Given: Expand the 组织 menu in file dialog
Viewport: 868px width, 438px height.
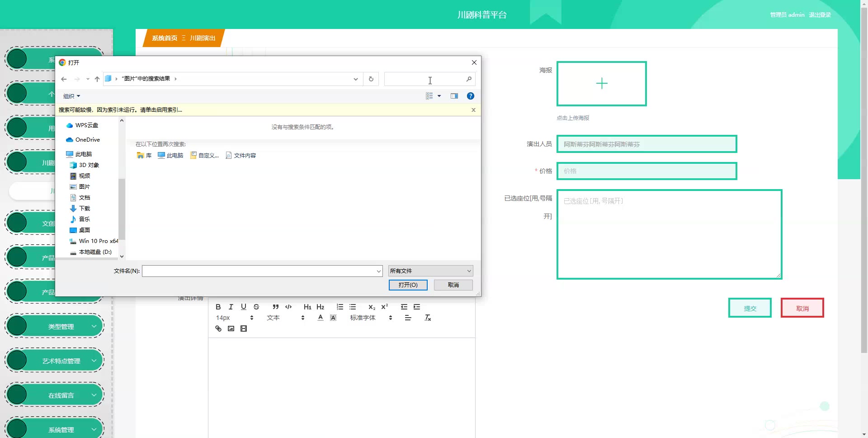Looking at the screenshot, I should click(x=71, y=96).
